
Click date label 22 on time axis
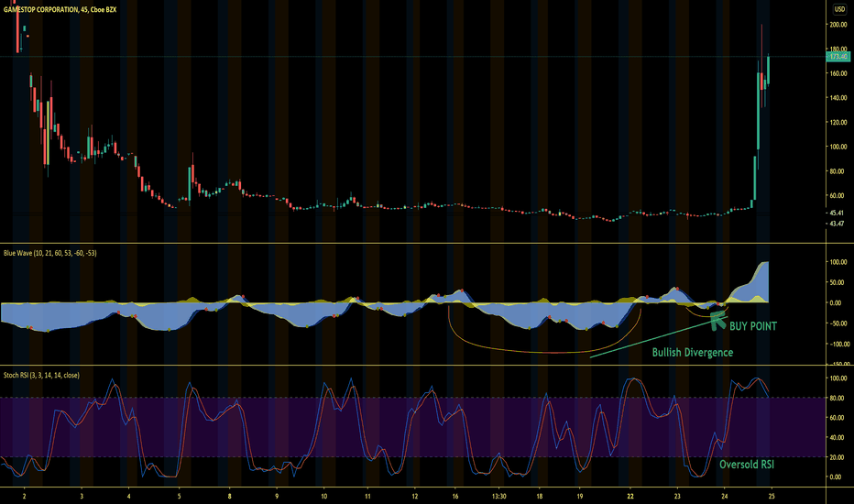pos(630,497)
